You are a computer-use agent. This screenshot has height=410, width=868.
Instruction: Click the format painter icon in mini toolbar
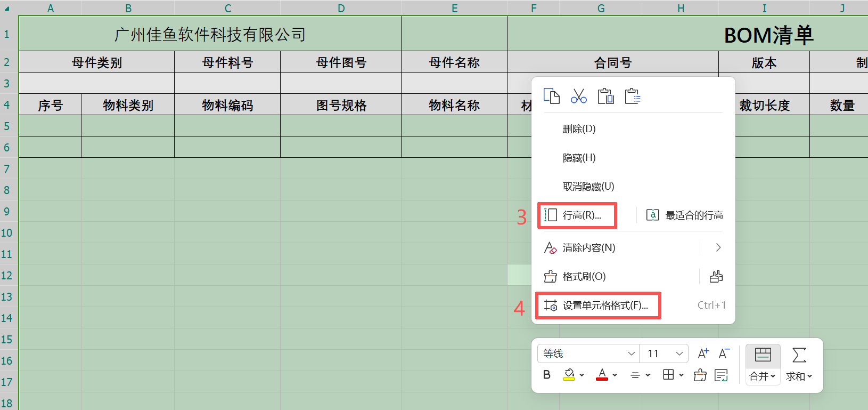[x=700, y=375]
